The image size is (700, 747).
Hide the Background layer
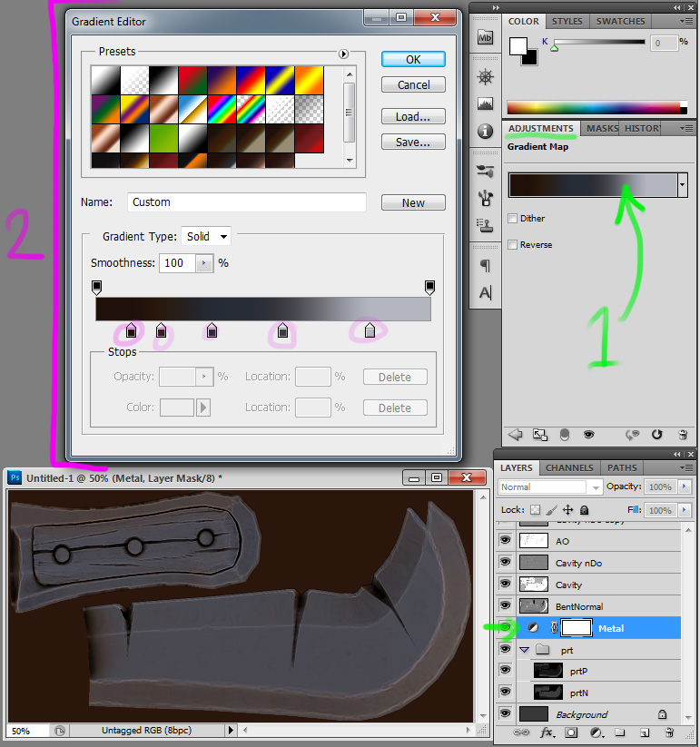(505, 713)
